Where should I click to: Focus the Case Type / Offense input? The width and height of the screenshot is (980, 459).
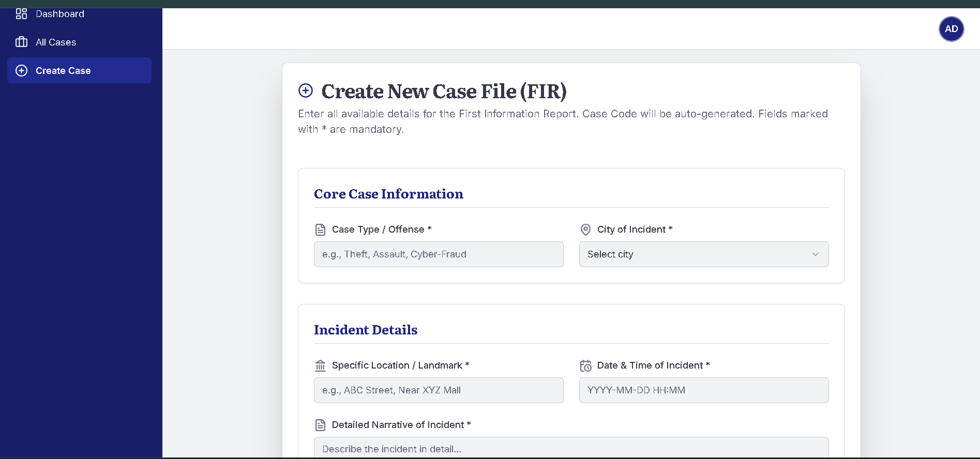[x=439, y=254]
